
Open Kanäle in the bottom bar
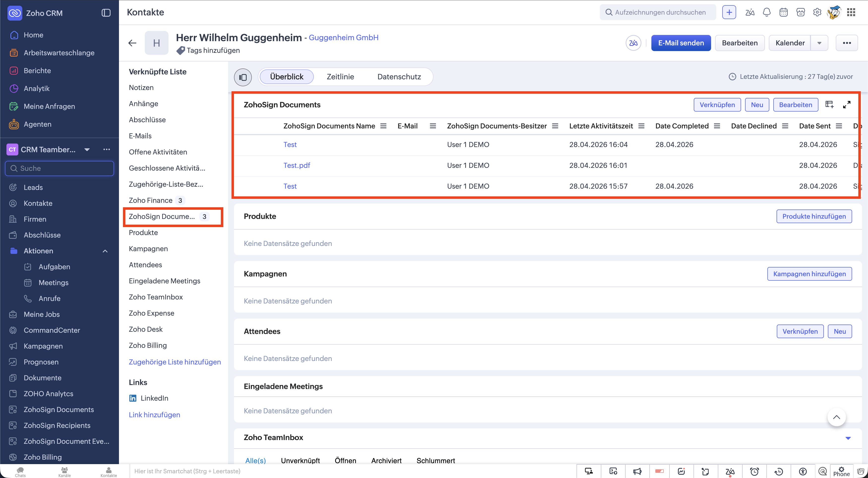tap(64, 472)
